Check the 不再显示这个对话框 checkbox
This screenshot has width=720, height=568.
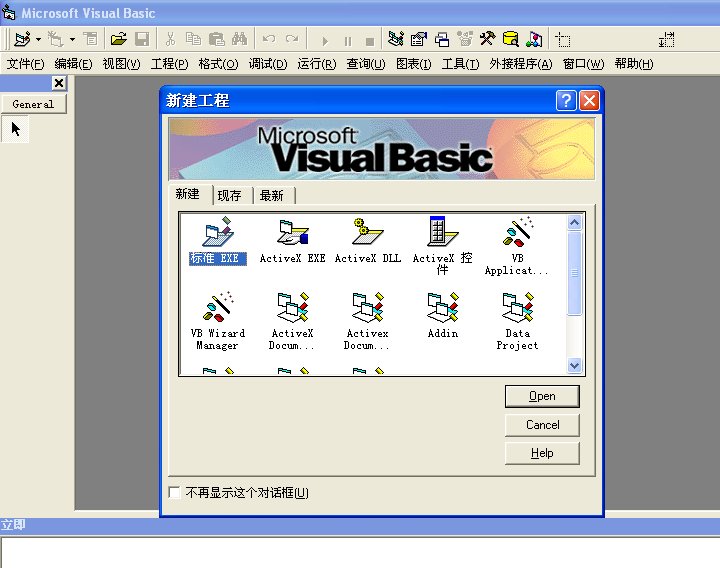click(174, 493)
